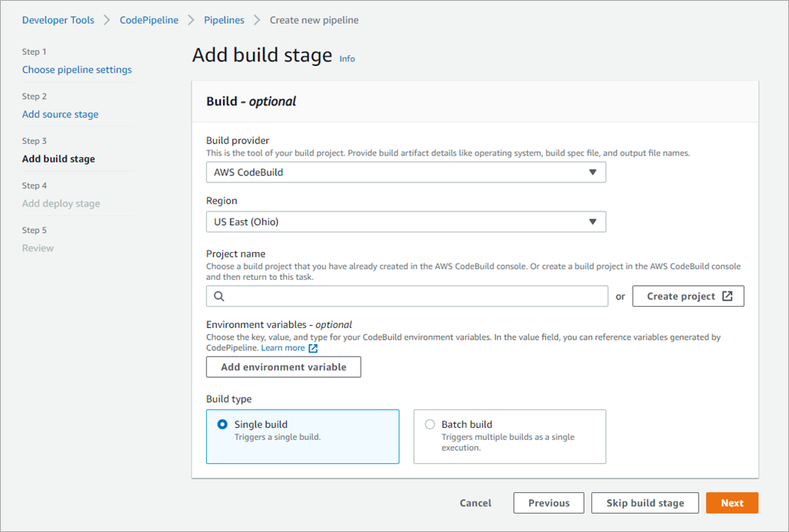
Task: Click the external link icon beside Learn more
Action: pyautogui.click(x=313, y=348)
